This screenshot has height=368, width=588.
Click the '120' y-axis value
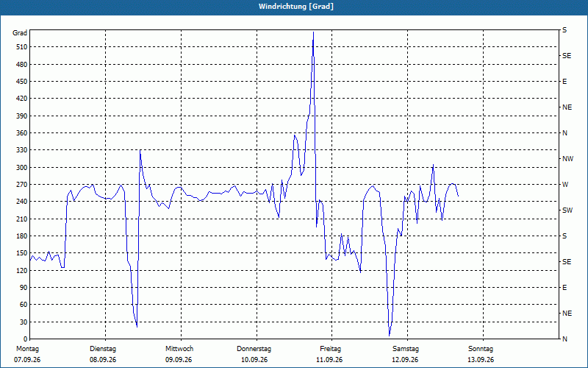pyautogui.click(x=22, y=270)
